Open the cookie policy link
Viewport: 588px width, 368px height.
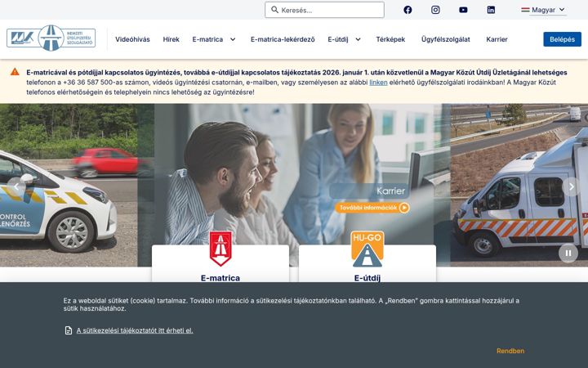(135, 330)
